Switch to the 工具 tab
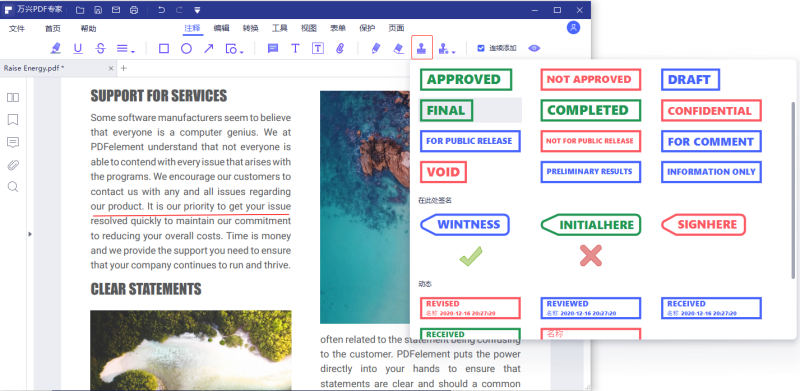 (280, 28)
